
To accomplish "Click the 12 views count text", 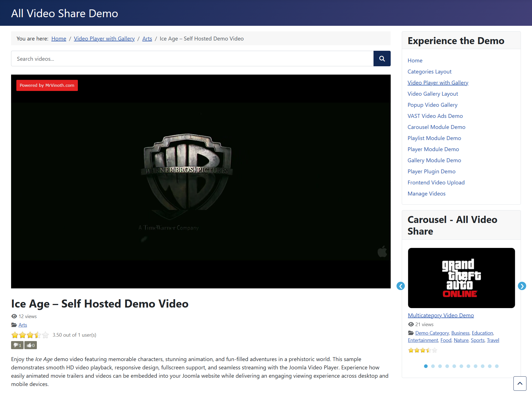I will coord(27,316).
